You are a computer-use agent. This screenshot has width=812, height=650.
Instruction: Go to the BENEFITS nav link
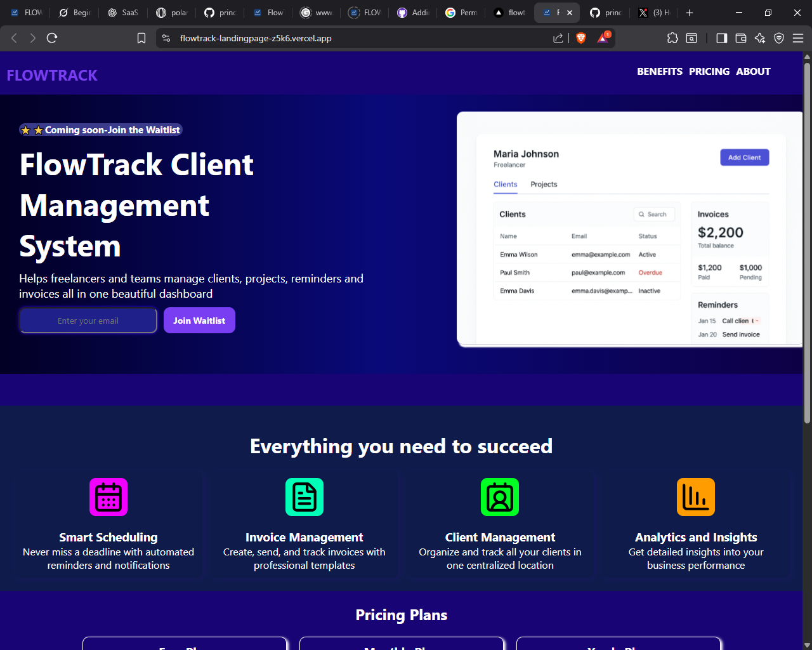click(x=660, y=72)
